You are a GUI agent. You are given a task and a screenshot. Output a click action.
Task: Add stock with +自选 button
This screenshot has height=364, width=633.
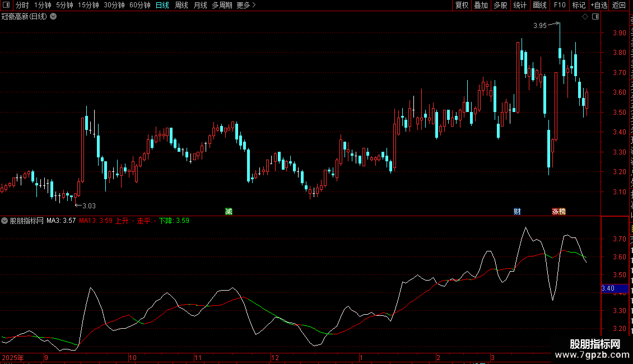599,5
